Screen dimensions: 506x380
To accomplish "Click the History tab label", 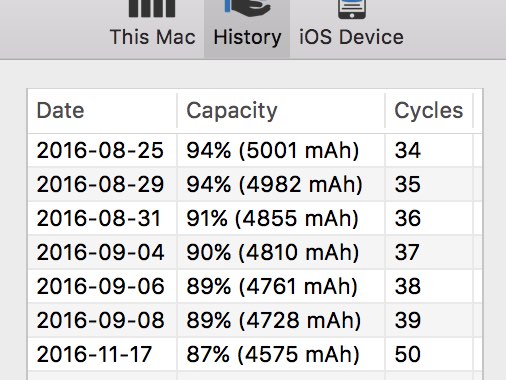I will pyautogui.click(x=247, y=37).
